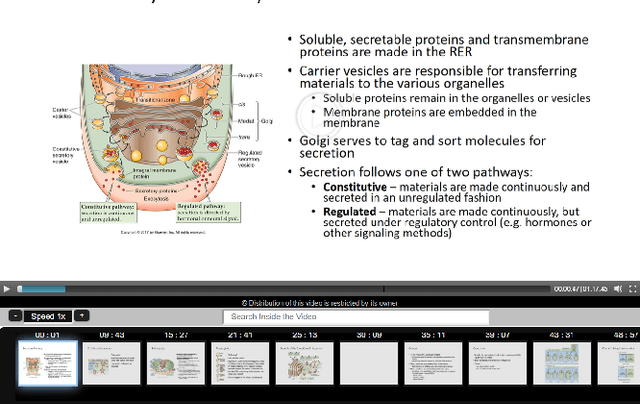Enter fullscreen mode

631,289
